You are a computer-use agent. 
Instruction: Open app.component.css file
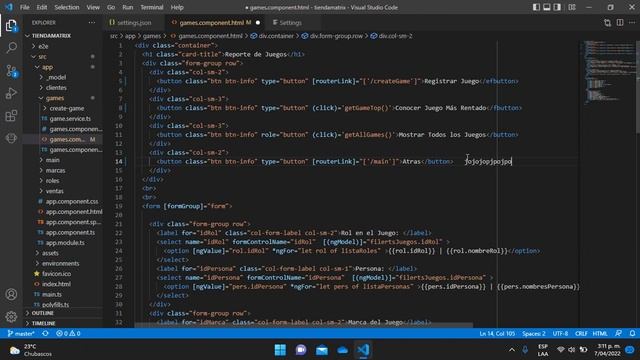[x=71, y=201]
